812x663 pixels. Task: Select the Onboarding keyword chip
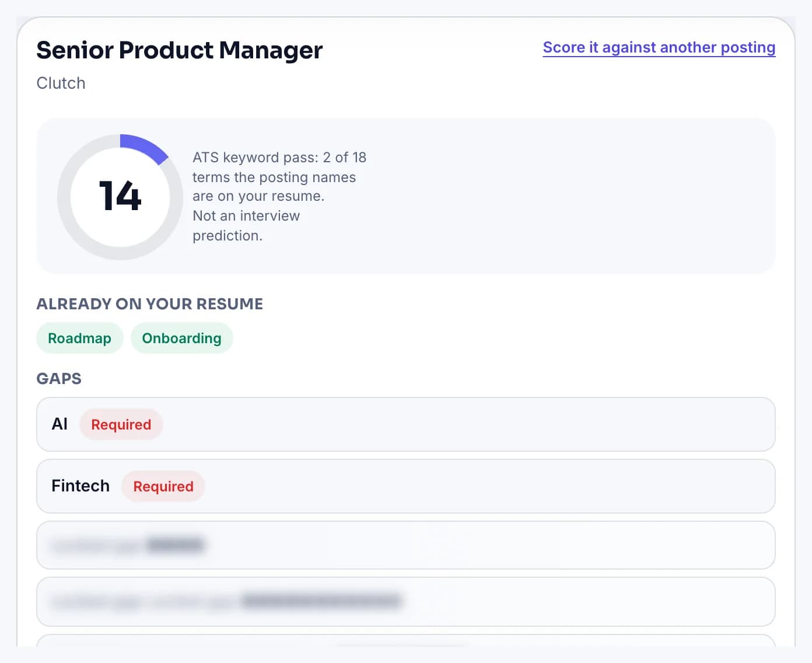(x=182, y=339)
